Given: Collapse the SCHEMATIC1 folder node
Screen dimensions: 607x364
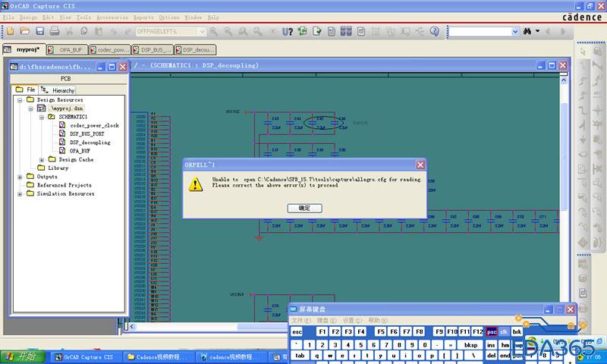Looking at the screenshot, I should pyautogui.click(x=42, y=117).
